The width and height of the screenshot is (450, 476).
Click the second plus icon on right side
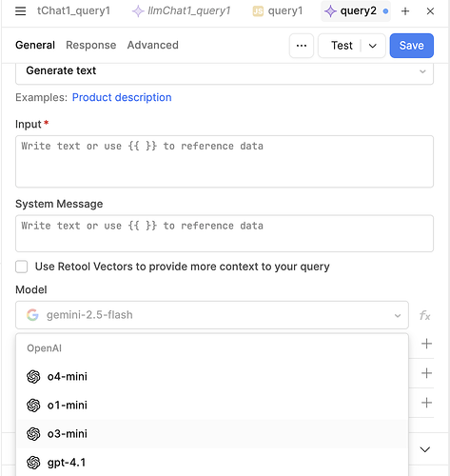pyautogui.click(x=426, y=373)
